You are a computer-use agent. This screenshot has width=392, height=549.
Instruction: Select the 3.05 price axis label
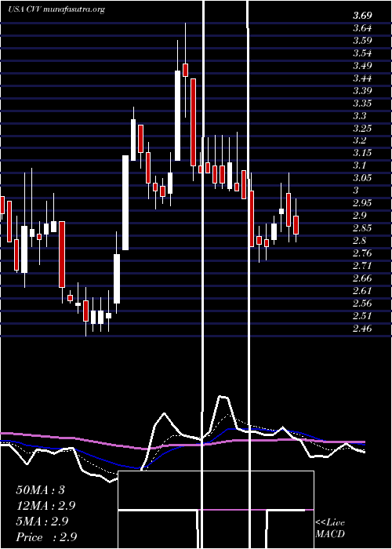click(x=362, y=178)
